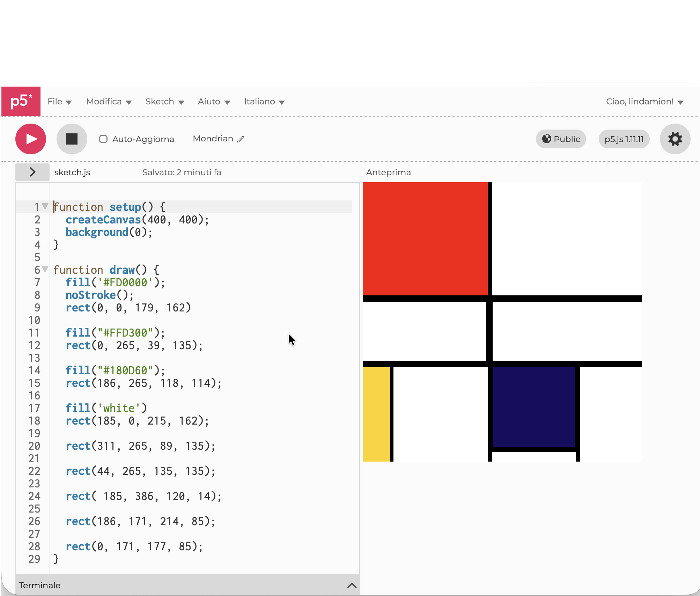The image size is (700, 596).
Task: Fold the draw function code block
Action: click(45, 269)
